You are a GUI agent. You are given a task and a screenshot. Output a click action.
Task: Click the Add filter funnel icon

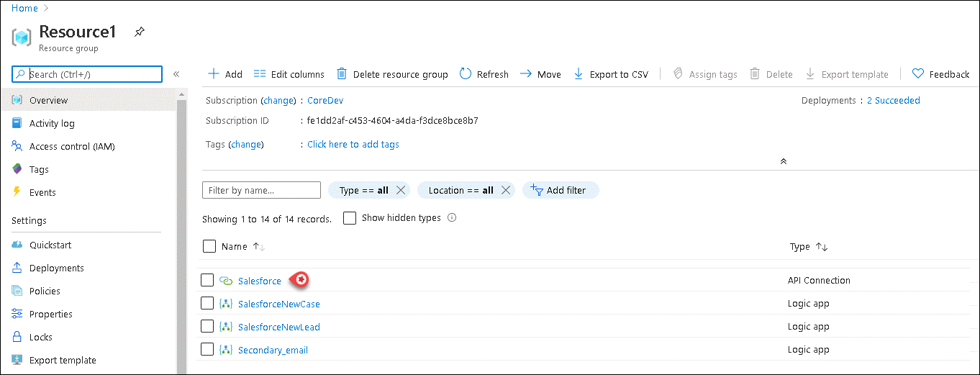[536, 190]
